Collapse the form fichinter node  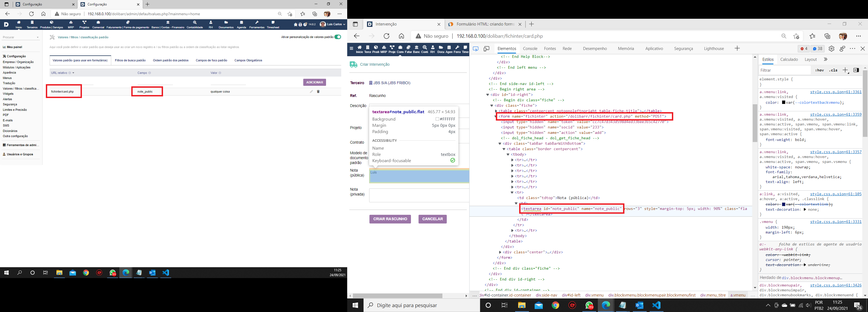click(496, 116)
